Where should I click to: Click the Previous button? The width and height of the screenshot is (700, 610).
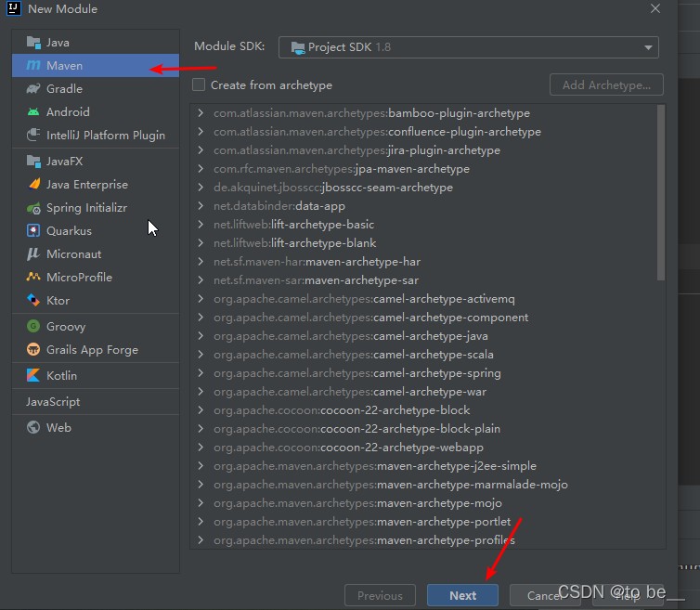[x=380, y=595]
